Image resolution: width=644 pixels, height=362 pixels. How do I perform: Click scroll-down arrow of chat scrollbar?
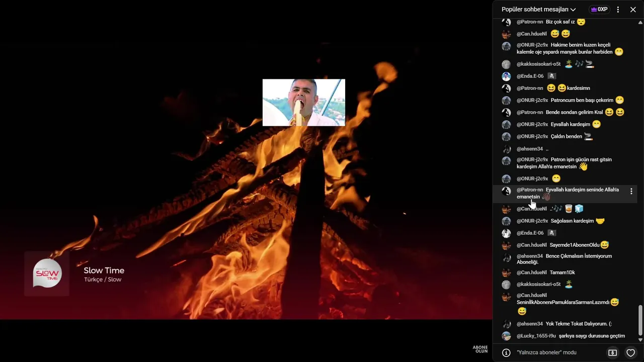(640, 340)
